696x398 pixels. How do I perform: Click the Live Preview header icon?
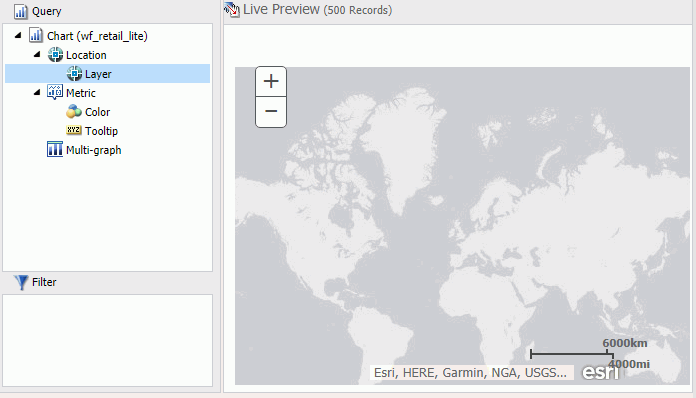(x=232, y=9)
